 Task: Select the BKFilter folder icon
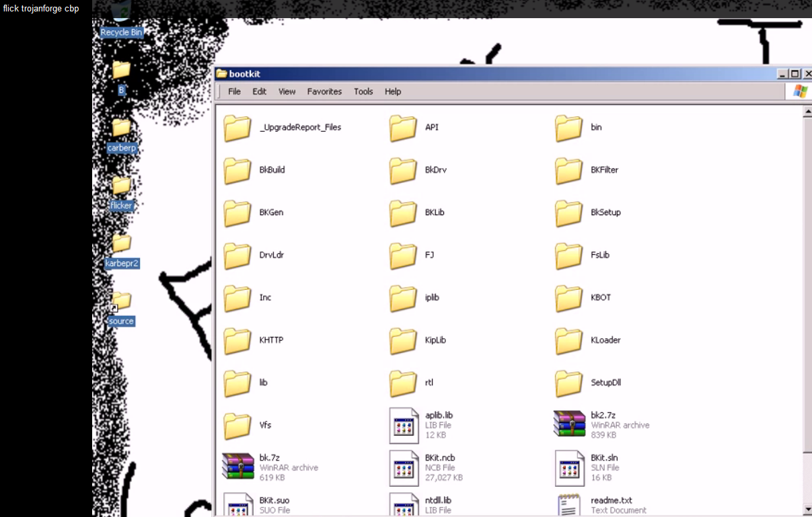[x=568, y=170]
